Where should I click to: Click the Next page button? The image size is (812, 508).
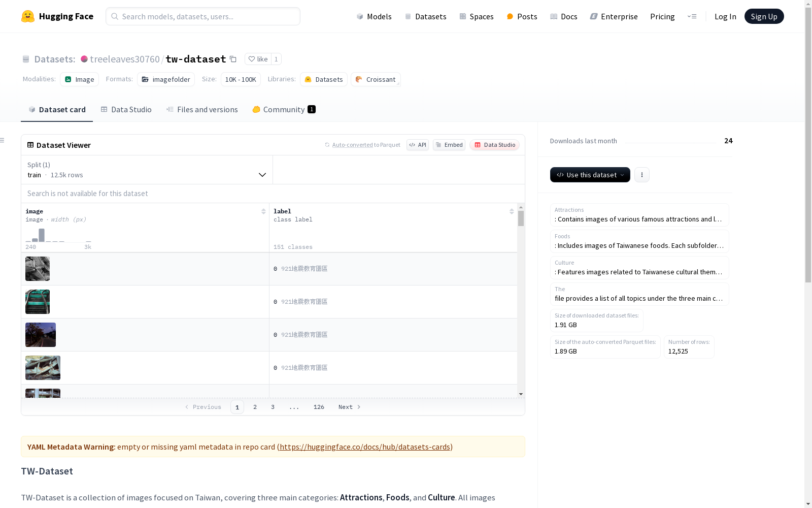coord(349,407)
